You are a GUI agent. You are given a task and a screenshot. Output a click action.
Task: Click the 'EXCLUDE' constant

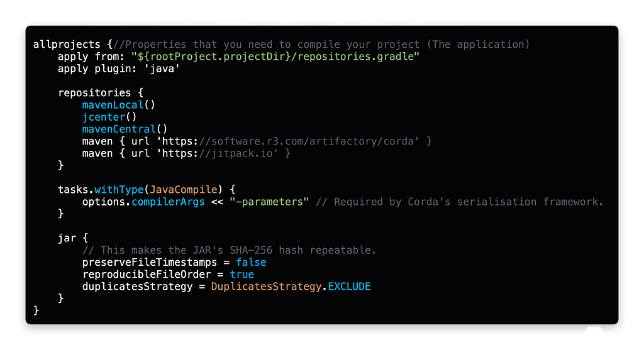coord(349,287)
